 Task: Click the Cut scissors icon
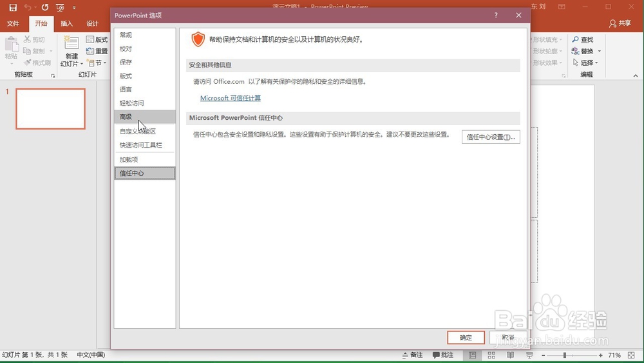coord(27,39)
